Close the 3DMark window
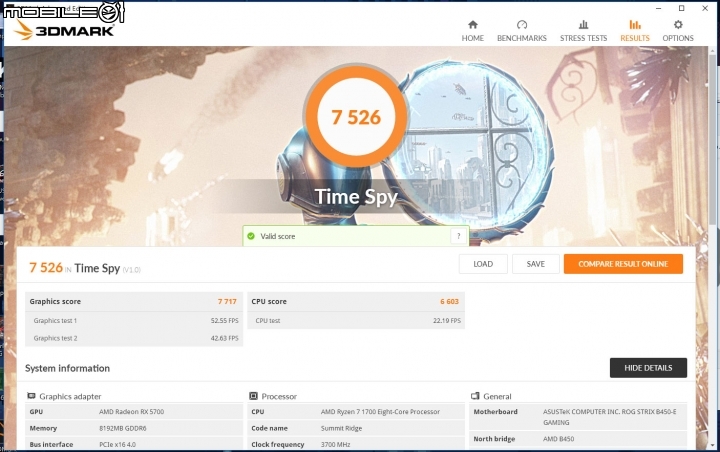Screen dimensions: 720x452 click(x=705, y=8)
